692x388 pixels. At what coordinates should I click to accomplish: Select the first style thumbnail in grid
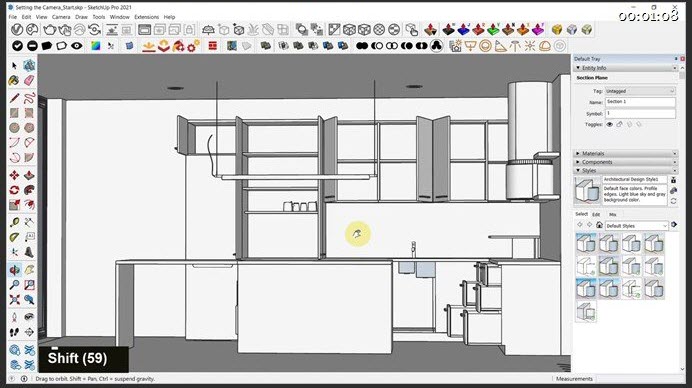[586, 243]
